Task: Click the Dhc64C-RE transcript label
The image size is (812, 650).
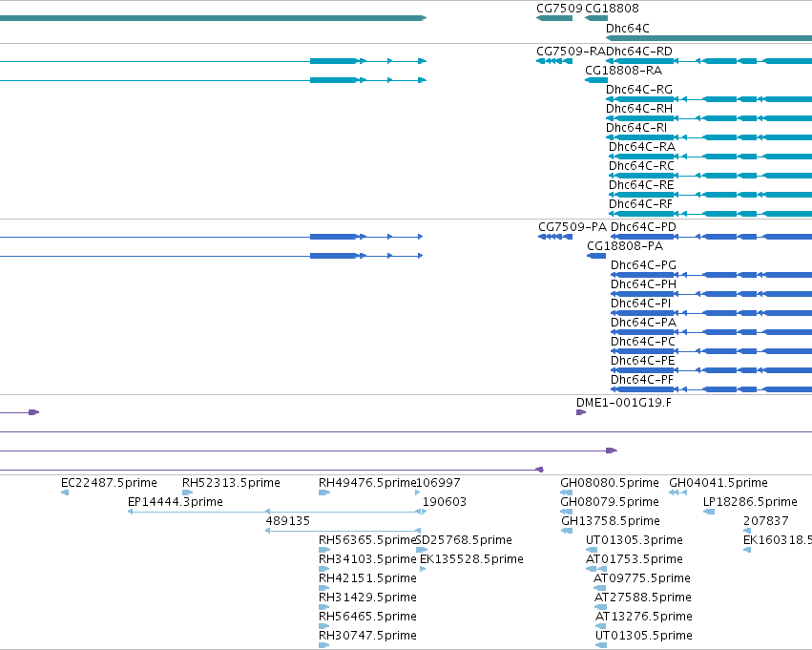Action: 641,185
